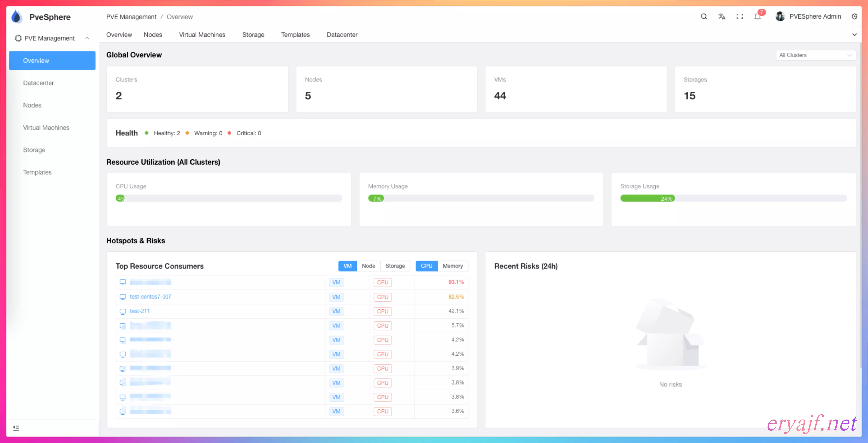Switch consumer type to Node
This screenshot has width=868, height=443.
pyautogui.click(x=368, y=266)
